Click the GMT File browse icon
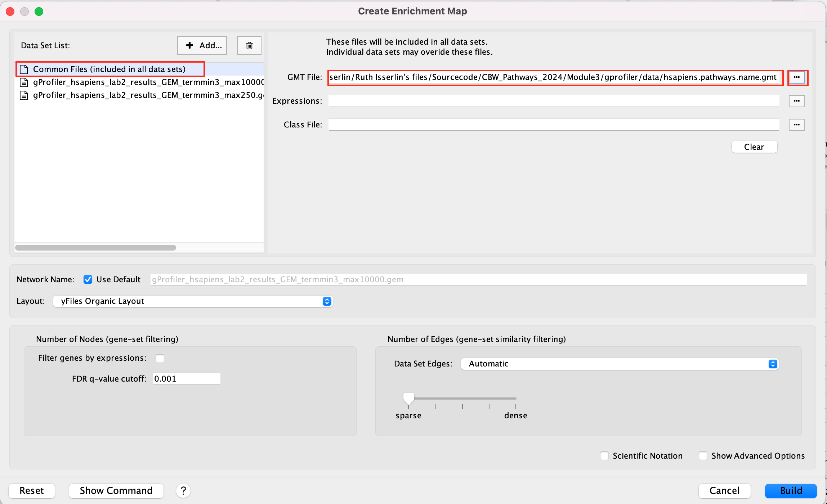Viewport: 827px width, 504px height. coord(797,77)
